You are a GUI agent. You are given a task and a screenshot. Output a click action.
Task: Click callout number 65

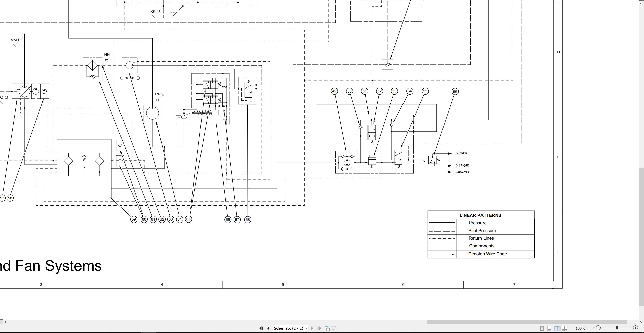click(188, 219)
